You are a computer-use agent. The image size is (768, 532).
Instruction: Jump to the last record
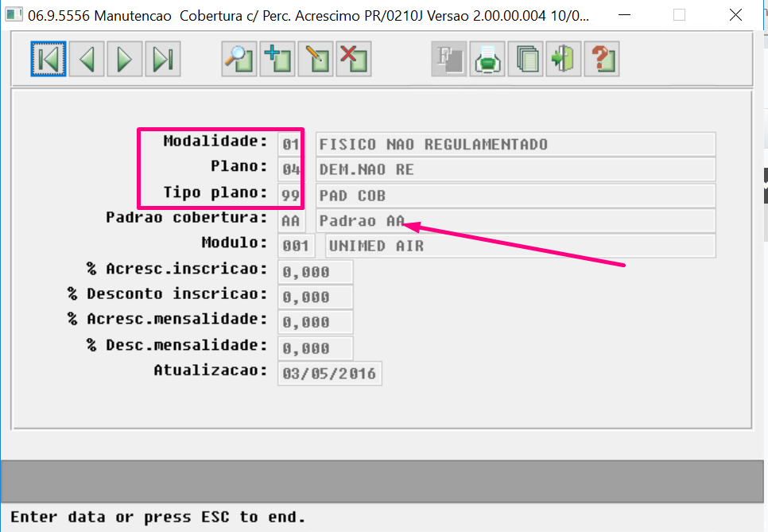[x=163, y=60]
